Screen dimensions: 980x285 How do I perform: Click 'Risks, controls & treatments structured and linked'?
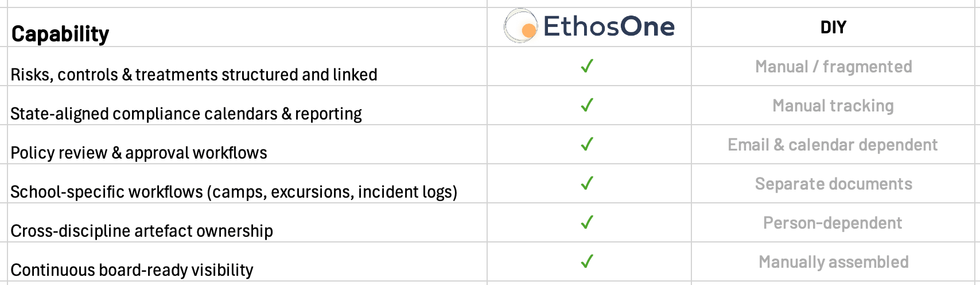point(194,75)
